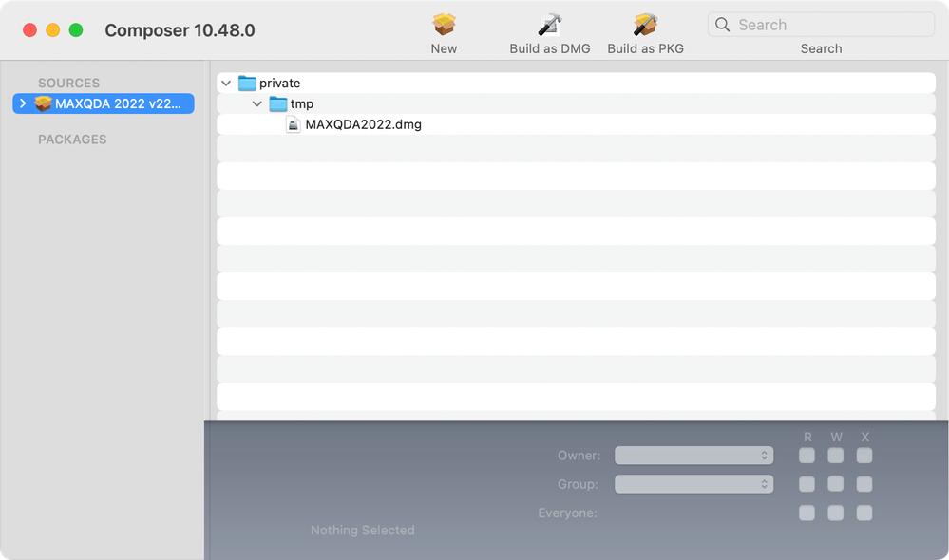Click the MAXQDA2022.dmg disk image icon

pyautogui.click(x=293, y=124)
